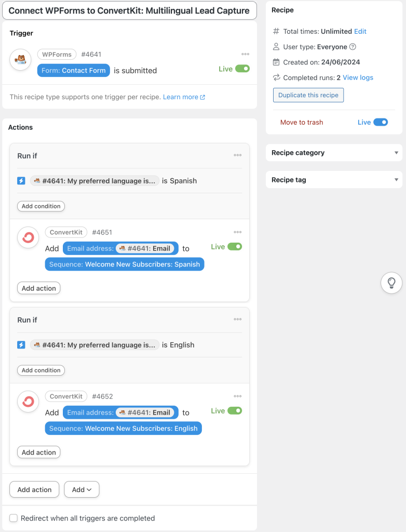Toggle the trigger's Live switch off
This screenshot has width=406, height=532.
241,69
